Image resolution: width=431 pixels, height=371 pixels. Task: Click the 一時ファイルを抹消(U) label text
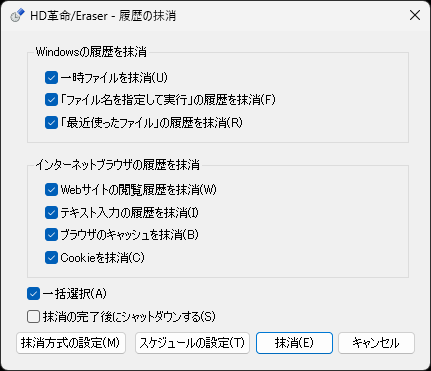114,78
